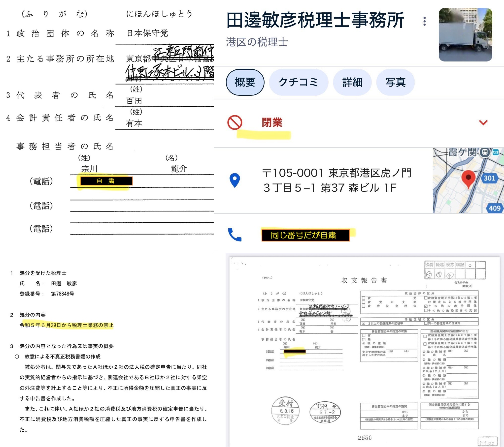504x447 pixels.
Task: Click the page number 2550
Action: pyautogui.click(x=365, y=438)
